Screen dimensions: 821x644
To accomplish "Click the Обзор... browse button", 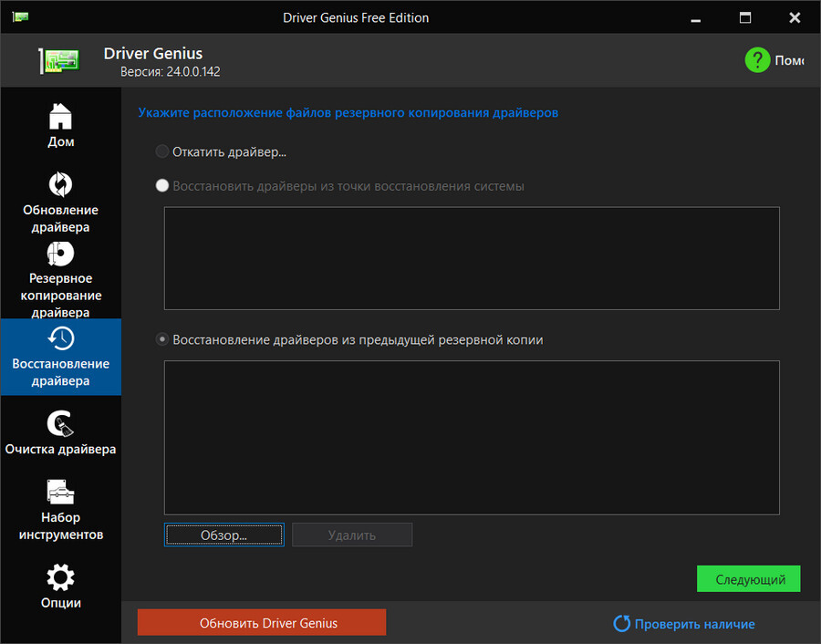I will [224, 535].
